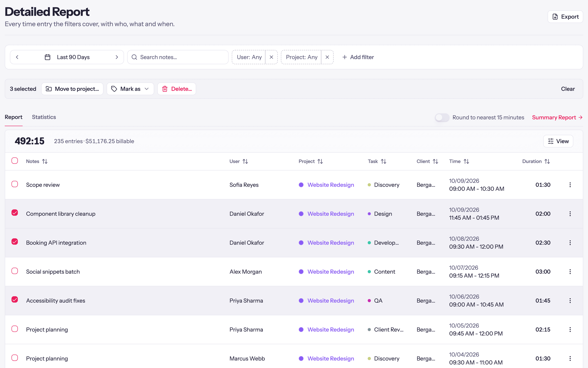Uncheck Booking API integration entry

click(x=15, y=242)
